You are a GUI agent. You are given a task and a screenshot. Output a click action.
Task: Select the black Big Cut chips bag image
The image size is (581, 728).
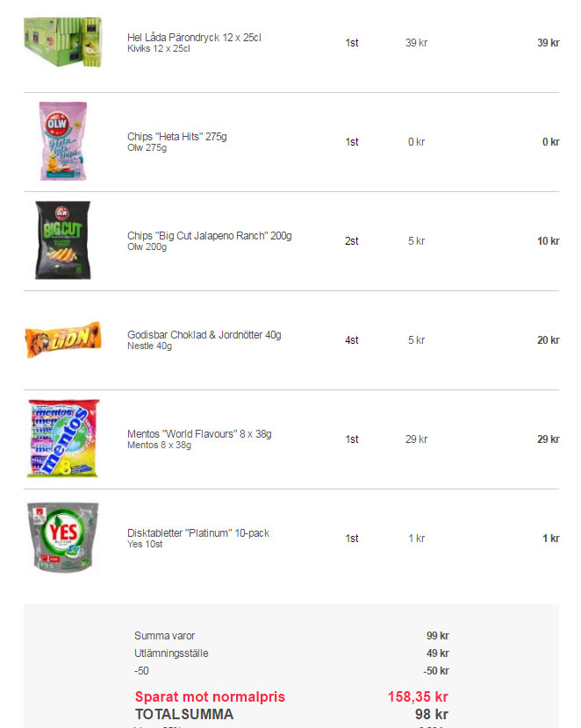(x=62, y=240)
